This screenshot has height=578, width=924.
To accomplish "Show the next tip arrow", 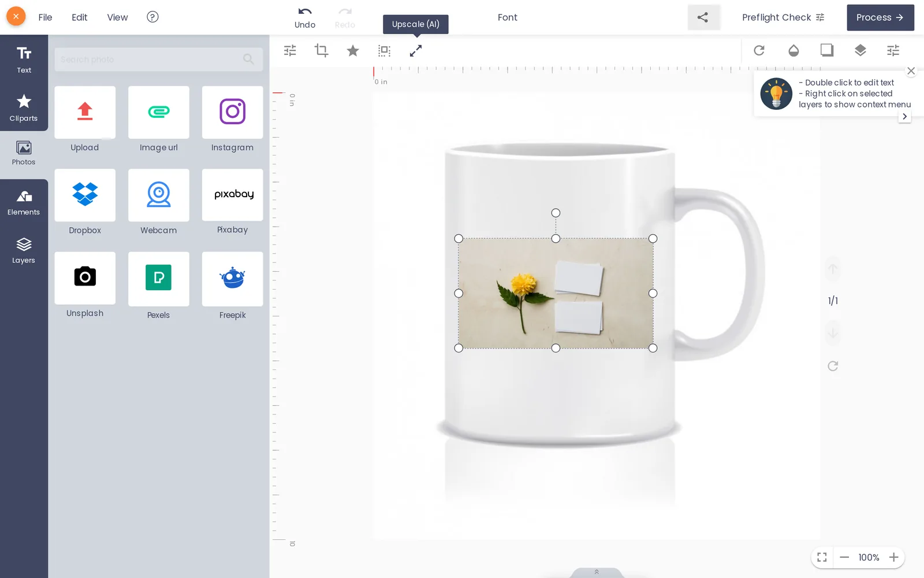I will point(905,116).
